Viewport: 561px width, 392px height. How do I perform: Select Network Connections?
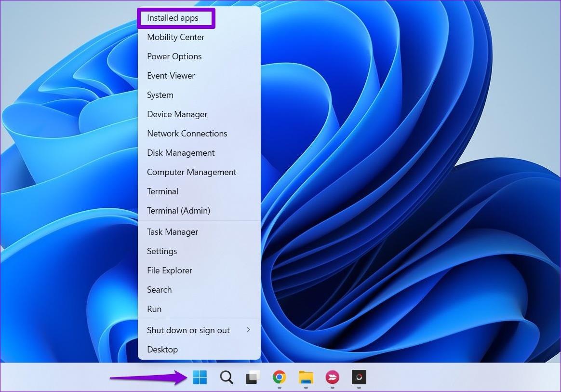187,134
